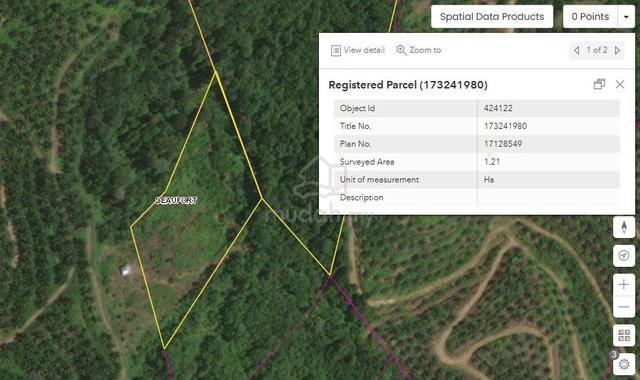Go to next feature arrow
Image resolution: width=640 pixels, height=380 pixels.
[618, 50]
